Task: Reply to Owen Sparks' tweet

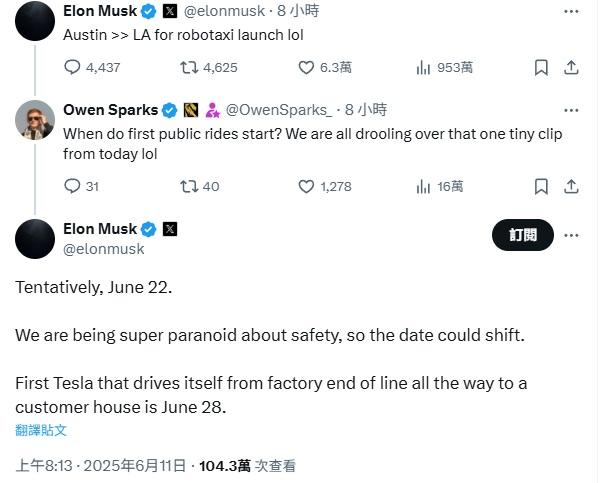Action: pos(72,186)
